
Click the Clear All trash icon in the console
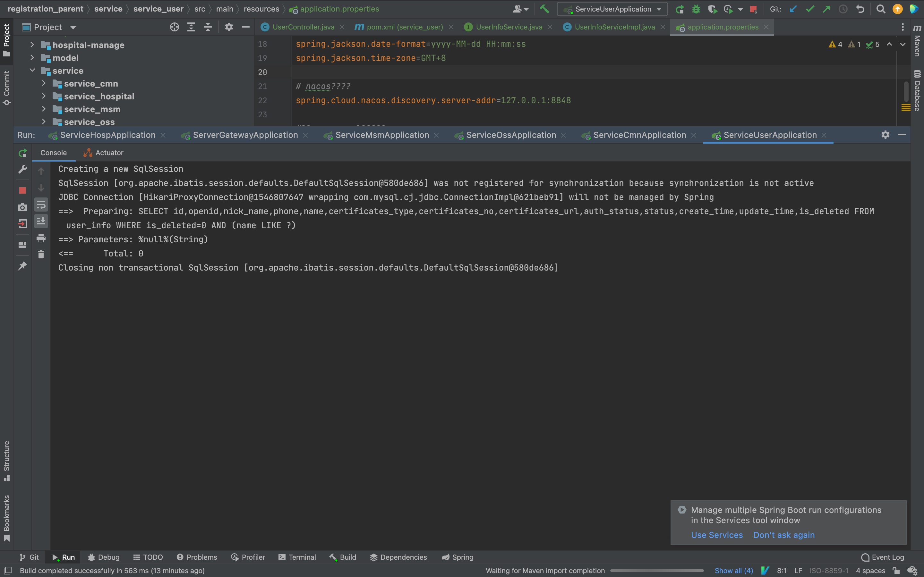point(41,254)
